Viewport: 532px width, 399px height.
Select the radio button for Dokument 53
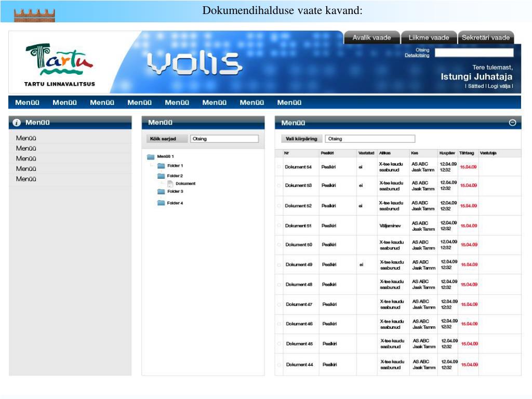(279, 185)
